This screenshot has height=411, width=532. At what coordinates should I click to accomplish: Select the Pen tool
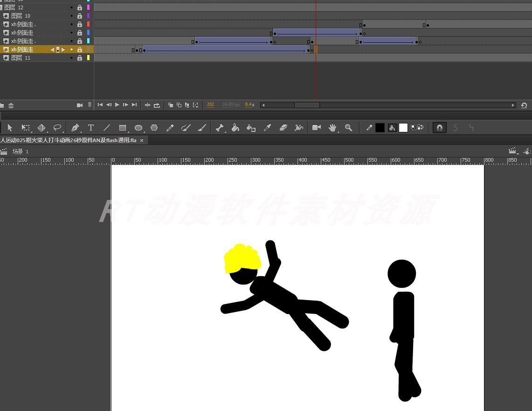tap(75, 128)
